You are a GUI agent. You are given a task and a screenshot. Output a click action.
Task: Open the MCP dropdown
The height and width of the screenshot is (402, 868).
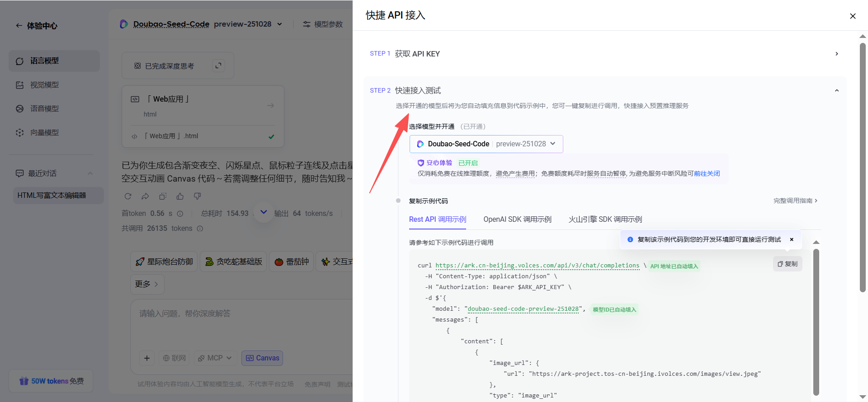[x=215, y=358]
